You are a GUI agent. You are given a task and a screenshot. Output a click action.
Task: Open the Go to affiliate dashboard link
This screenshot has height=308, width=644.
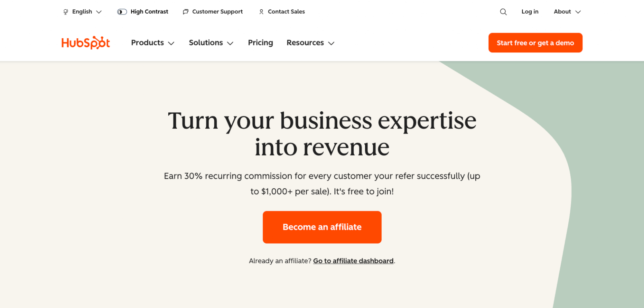353,261
